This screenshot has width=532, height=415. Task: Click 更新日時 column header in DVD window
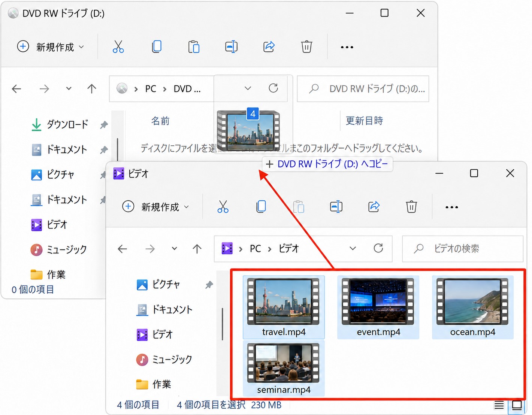(364, 121)
